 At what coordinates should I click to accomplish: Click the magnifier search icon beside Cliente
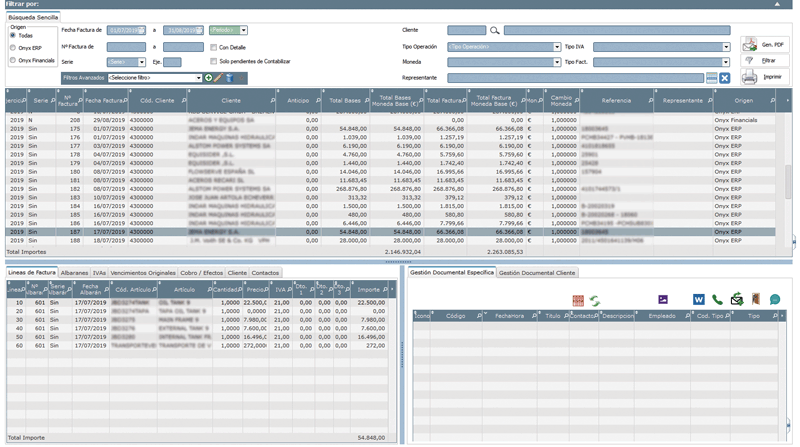[494, 31]
